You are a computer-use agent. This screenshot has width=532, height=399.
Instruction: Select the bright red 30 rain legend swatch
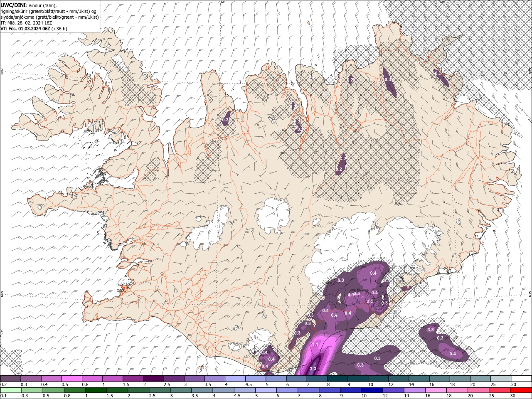point(521,390)
